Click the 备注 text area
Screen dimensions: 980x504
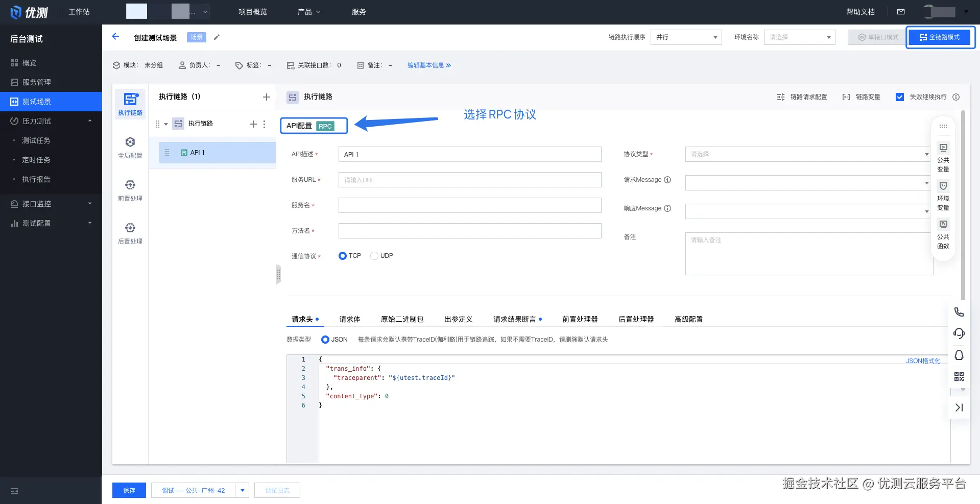[809, 254]
